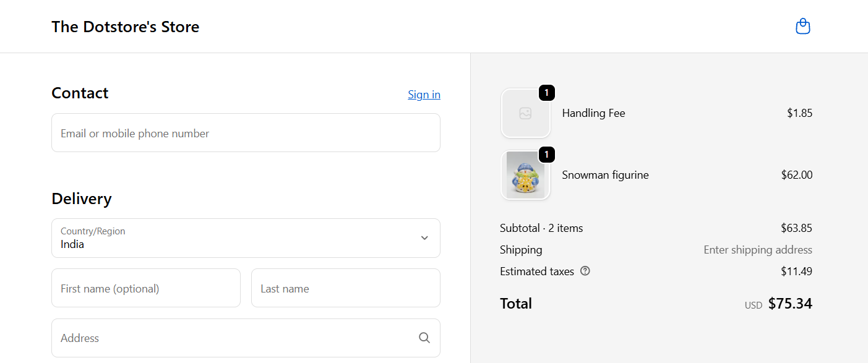Click the search magnifier in Address field
The height and width of the screenshot is (363, 868).
(x=424, y=338)
